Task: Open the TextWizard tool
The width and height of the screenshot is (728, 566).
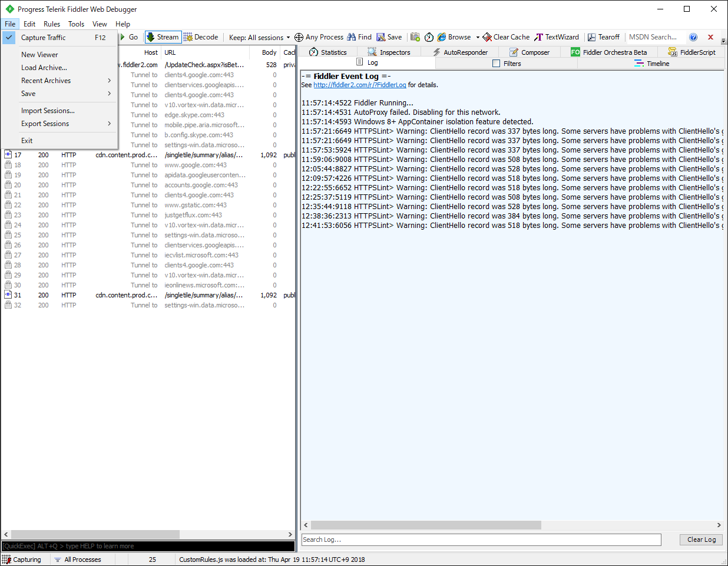Action: [556, 37]
